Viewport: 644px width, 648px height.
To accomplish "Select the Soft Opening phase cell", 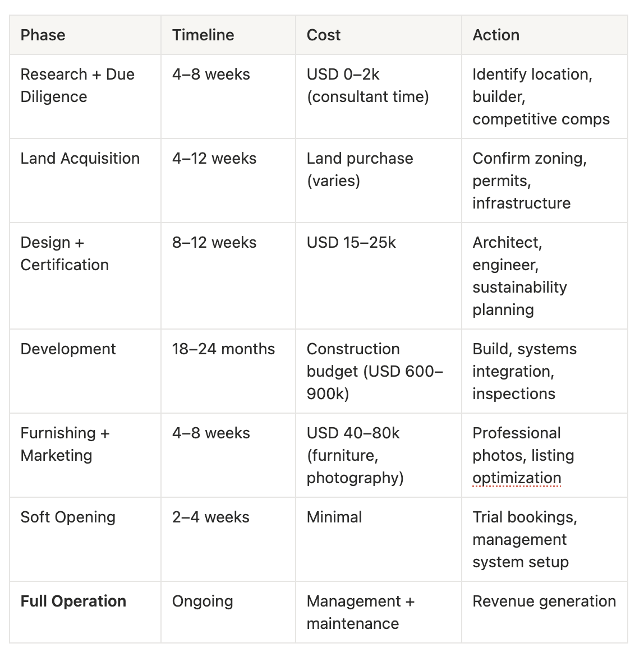I will 85,539.
